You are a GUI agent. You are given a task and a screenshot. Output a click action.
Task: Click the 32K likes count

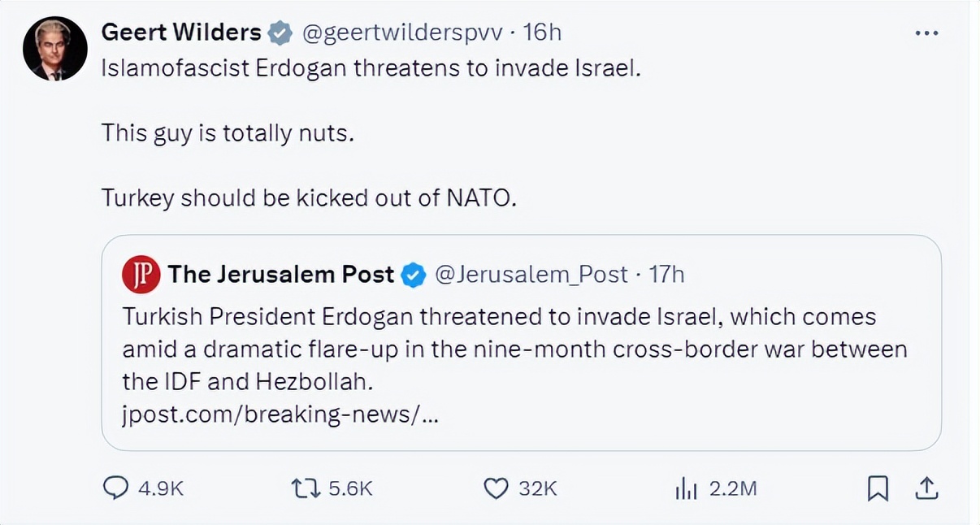coord(538,488)
